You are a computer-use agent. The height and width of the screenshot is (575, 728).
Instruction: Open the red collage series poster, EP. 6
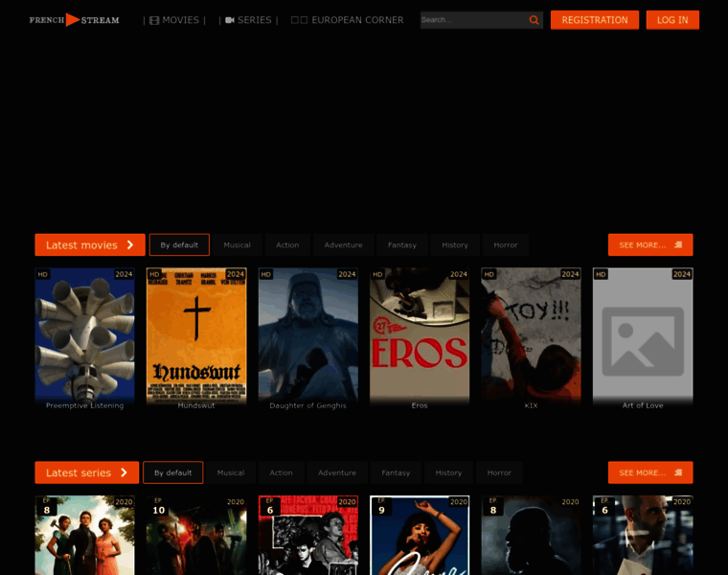[308, 535]
